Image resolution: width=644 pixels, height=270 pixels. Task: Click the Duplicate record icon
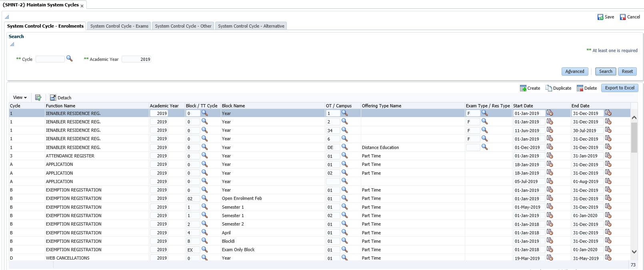(549, 88)
